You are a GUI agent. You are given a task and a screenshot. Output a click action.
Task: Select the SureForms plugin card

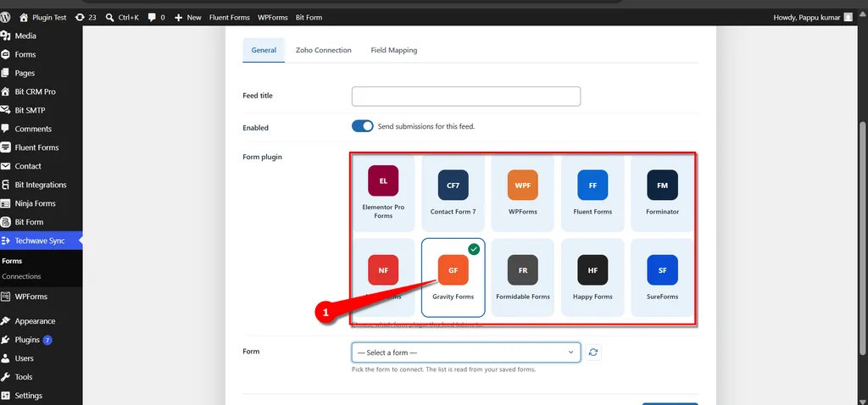pyautogui.click(x=662, y=277)
